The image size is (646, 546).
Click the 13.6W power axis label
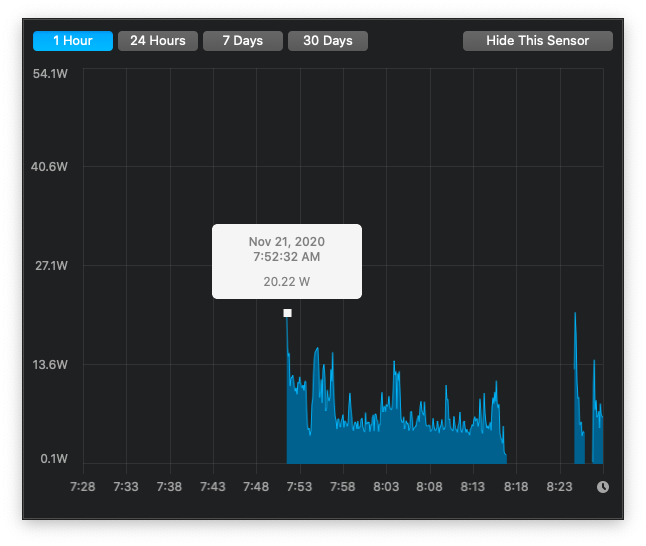click(x=50, y=365)
